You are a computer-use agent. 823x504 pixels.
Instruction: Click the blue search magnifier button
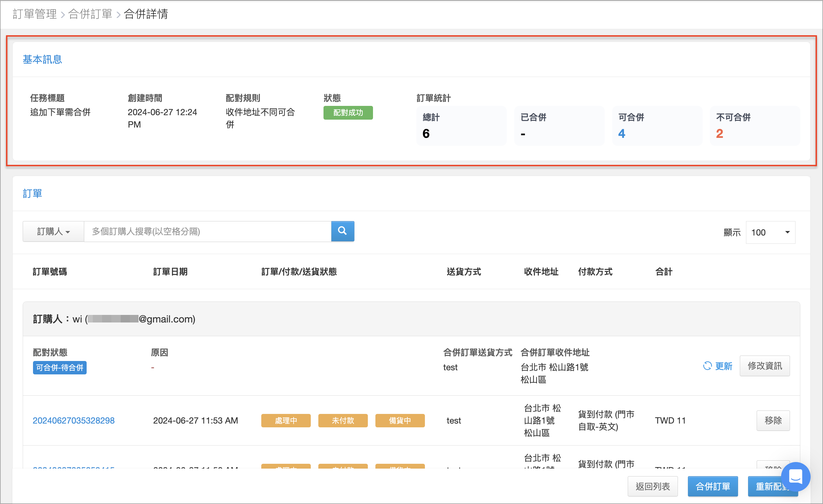(342, 231)
